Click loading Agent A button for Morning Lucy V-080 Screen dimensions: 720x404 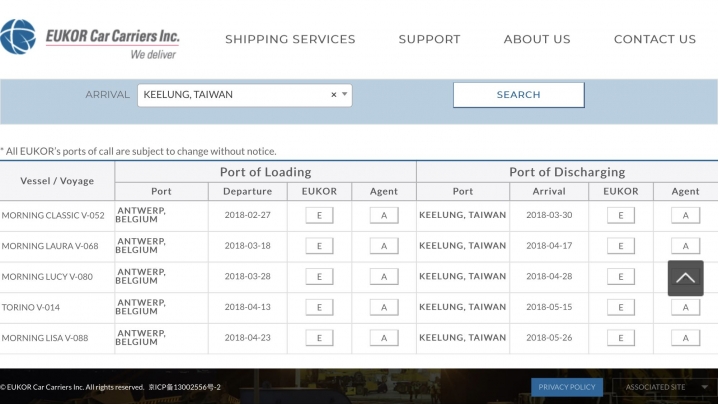coord(384,277)
